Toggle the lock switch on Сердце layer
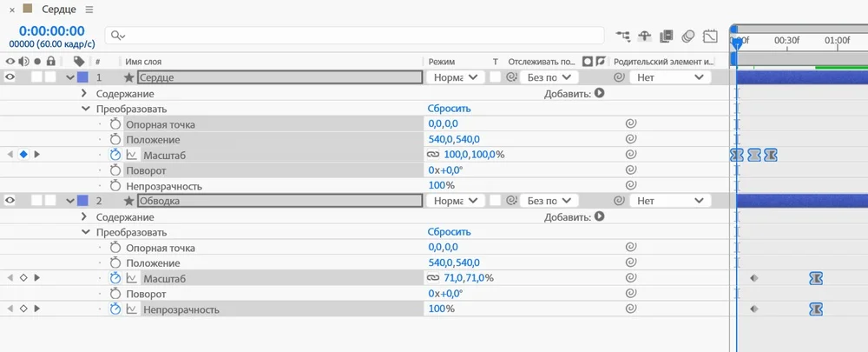This screenshot has height=352, width=868. [x=51, y=77]
